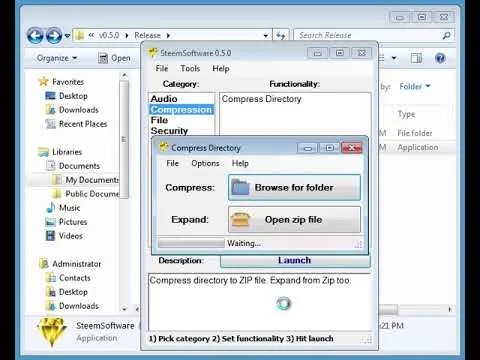The height and width of the screenshot is (360, 480).
Task: Select File category in list
Action: [x=159, y=120]
